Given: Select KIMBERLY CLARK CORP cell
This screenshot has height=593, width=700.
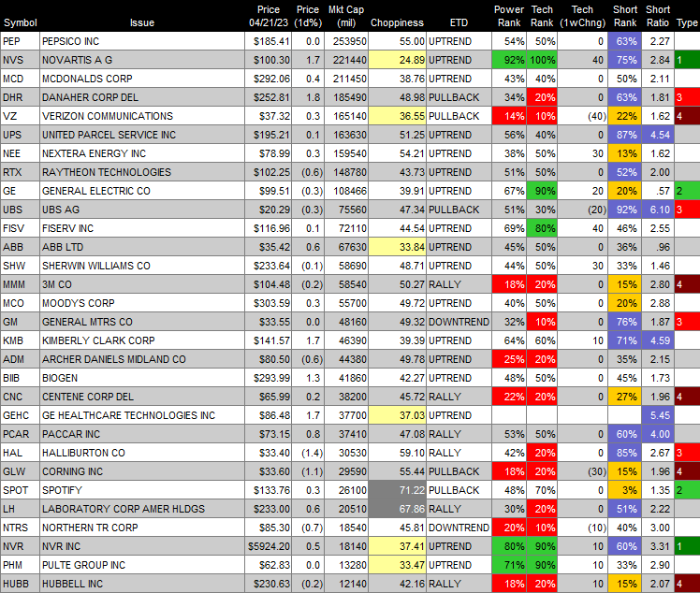Looking at the screenshot, I should 142,340.
